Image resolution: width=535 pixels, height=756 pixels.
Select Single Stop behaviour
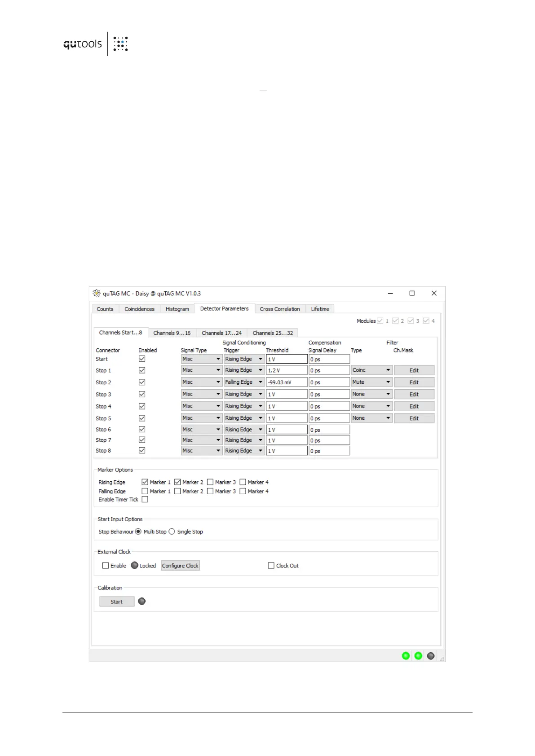pyautogui.click(x=172, y=532)
